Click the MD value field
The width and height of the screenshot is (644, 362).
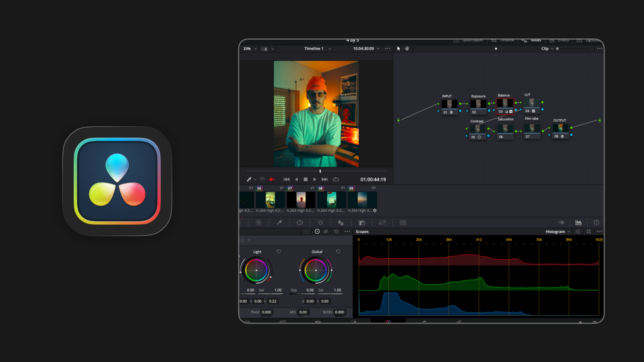303,312
